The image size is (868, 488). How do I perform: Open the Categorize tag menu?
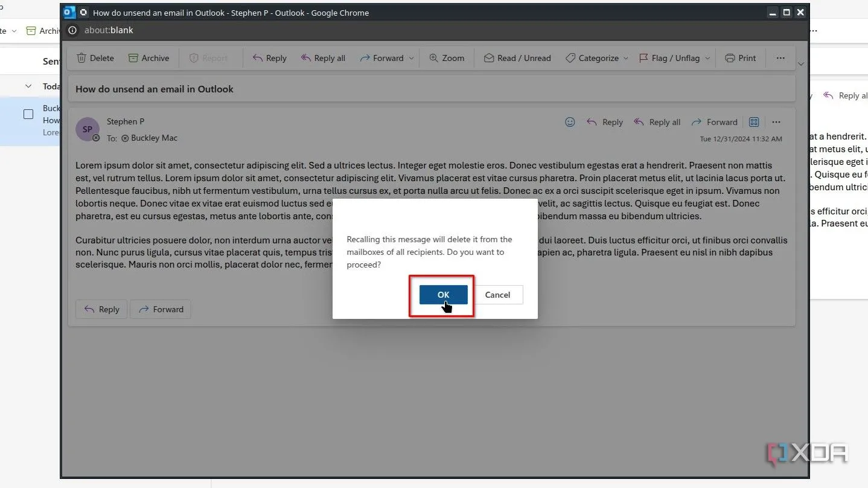point(592,58)
